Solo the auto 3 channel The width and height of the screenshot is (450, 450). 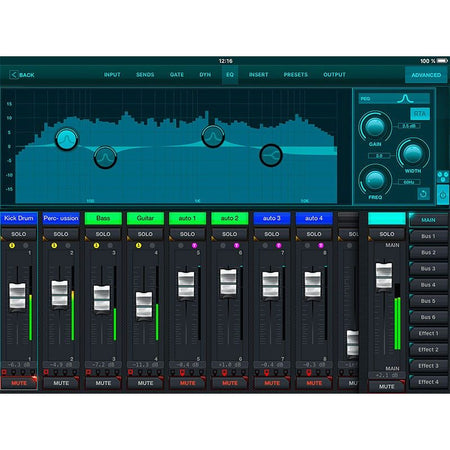pyautogui.click(x=272, y=234)
